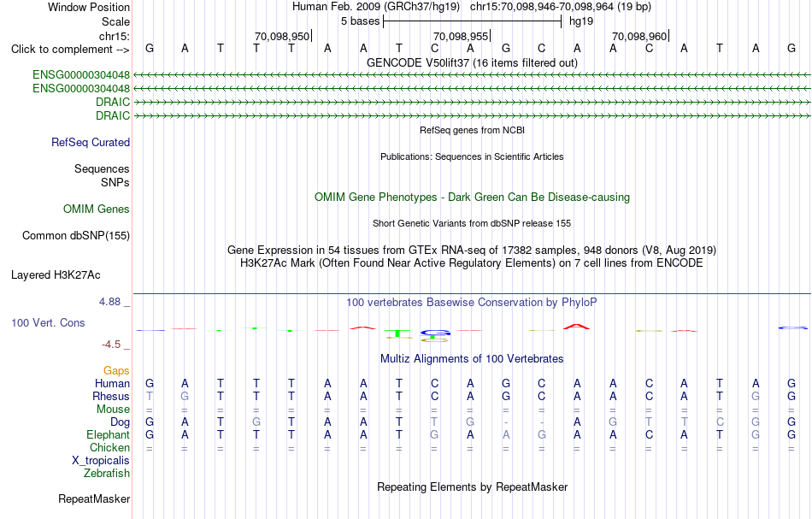Image resolution: width=812 pixels, height=519 pixels.
Task: Click 'Publications: Sequences in Scientific Articles' title
Action: pyautogui.click(x=472, y=156)
